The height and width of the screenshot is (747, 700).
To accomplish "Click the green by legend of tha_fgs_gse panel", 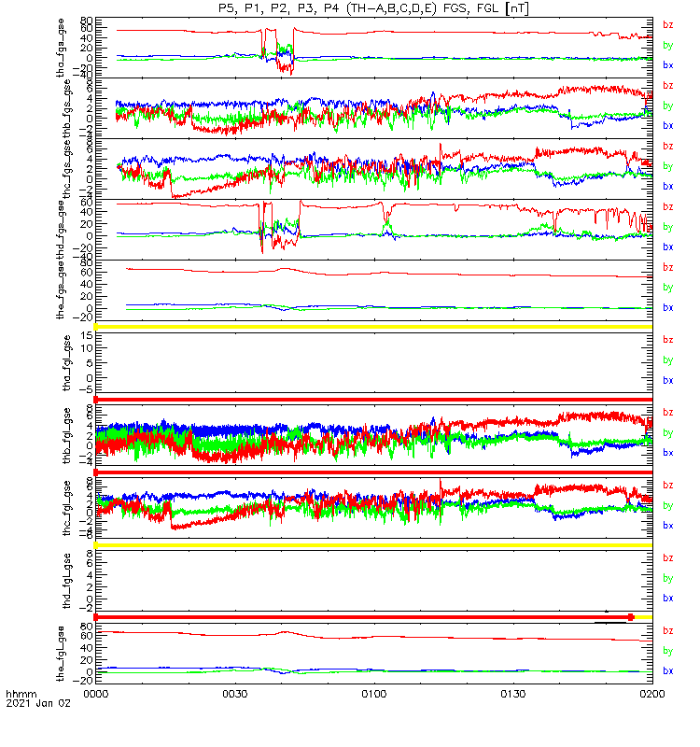I will 668,45.
